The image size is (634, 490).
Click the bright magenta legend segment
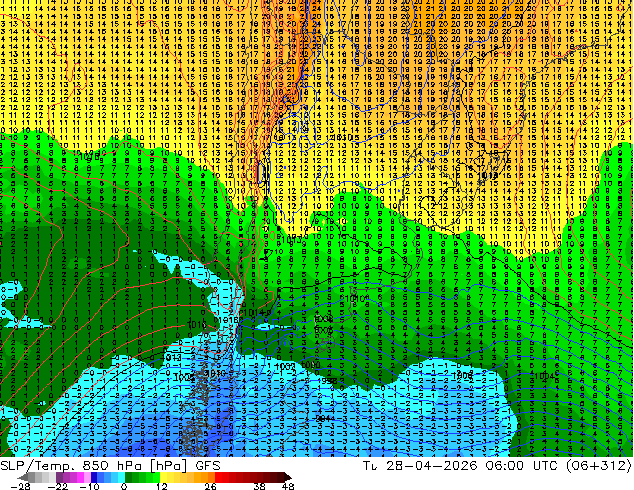(x=80, y=477)
